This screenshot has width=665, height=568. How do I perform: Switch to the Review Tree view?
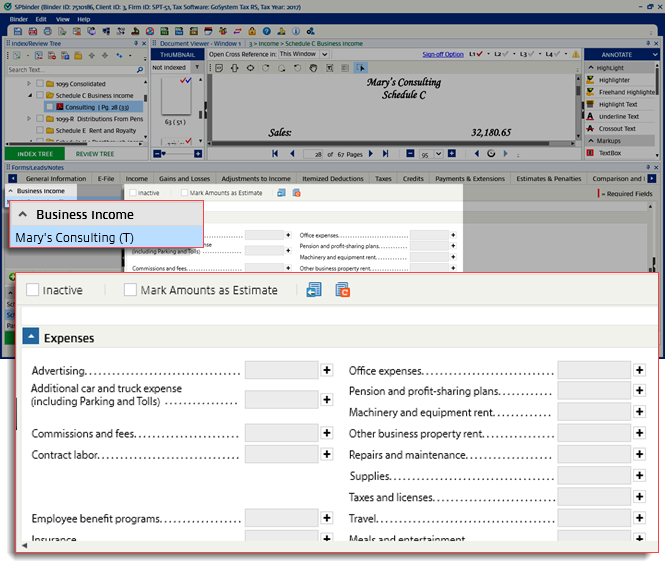click(95, 154)
